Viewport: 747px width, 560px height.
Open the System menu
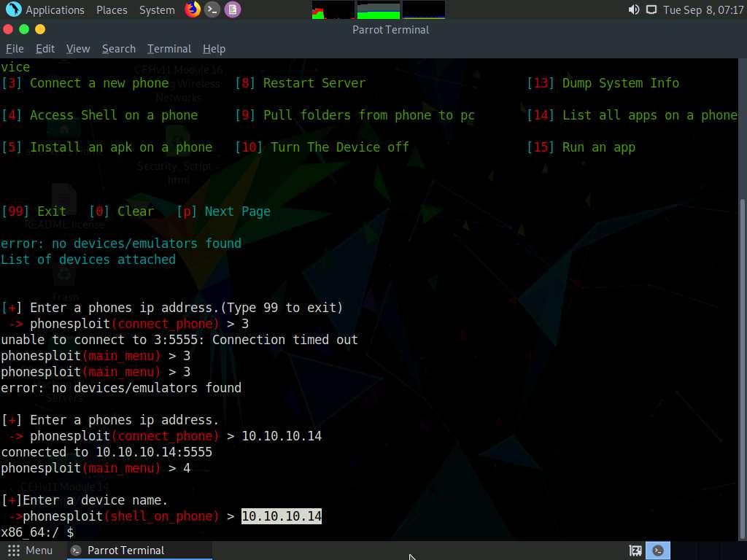tap(156, 9)
